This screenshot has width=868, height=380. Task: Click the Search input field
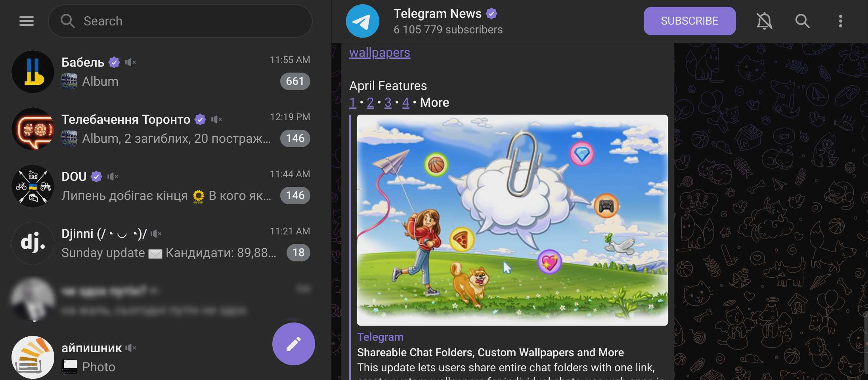180,21
